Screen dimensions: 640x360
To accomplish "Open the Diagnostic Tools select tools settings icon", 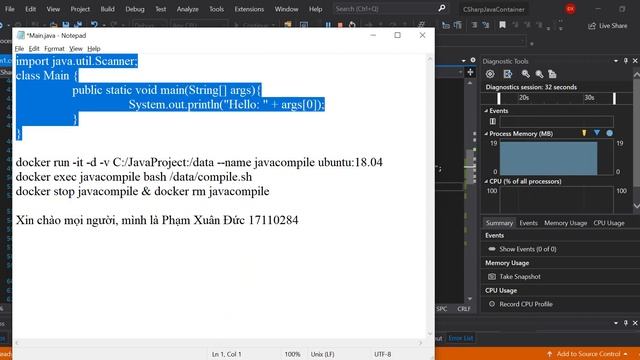I will click(490, 74).
